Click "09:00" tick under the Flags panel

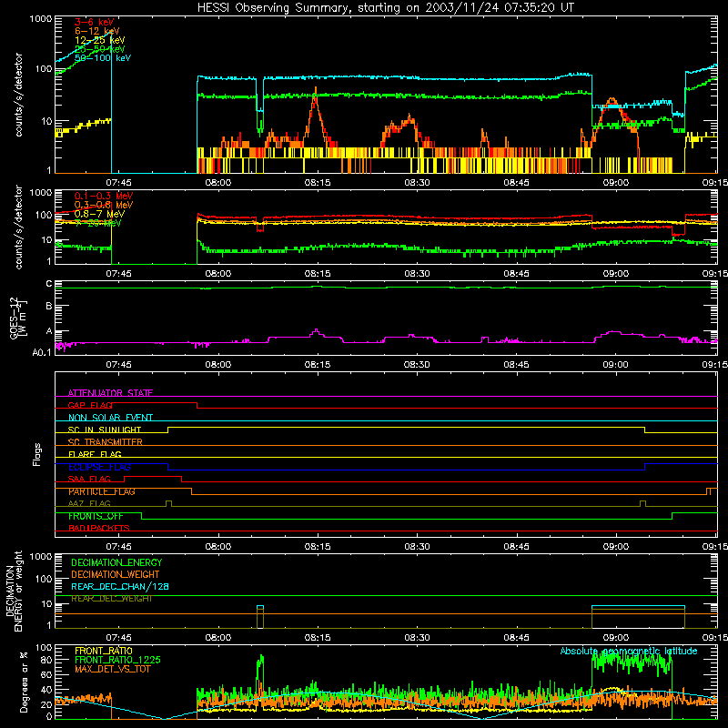(x=616, y=547)
